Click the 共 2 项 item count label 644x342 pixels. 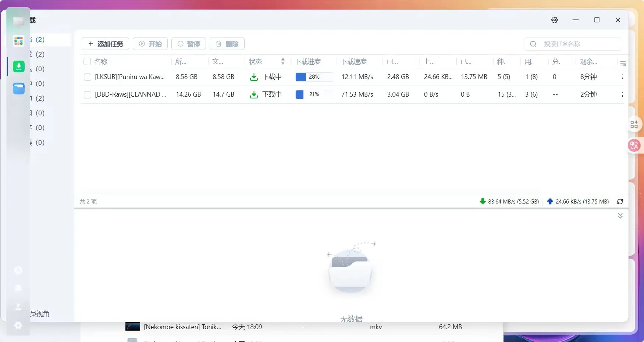point(88,201)
